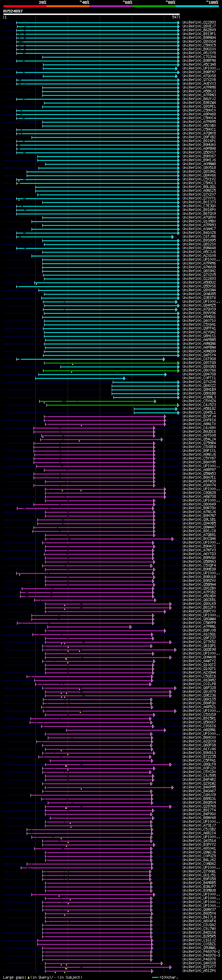
Task: Click the green ~80% identity legend segment
Action: coord(154,6)
